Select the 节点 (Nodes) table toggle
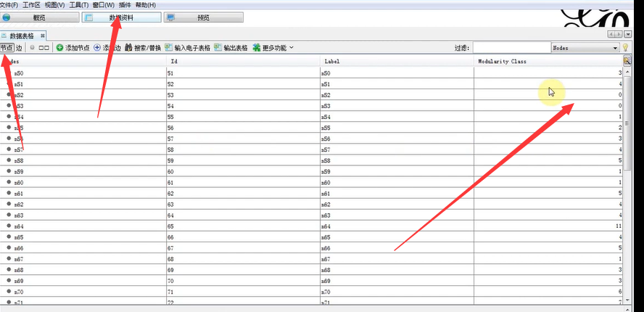The width and height of the screenshot is (644, 312). point(7,48)
